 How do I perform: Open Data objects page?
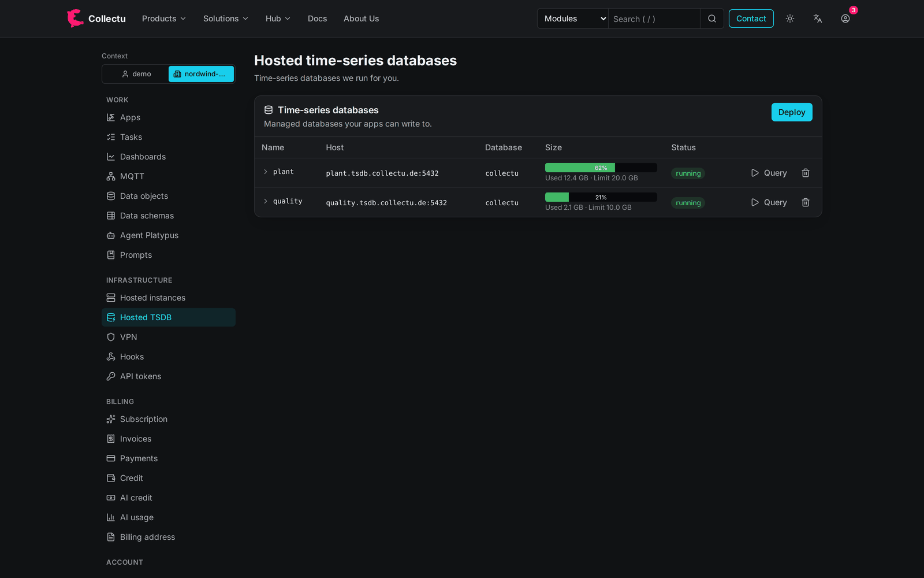(x=169, y=196)
